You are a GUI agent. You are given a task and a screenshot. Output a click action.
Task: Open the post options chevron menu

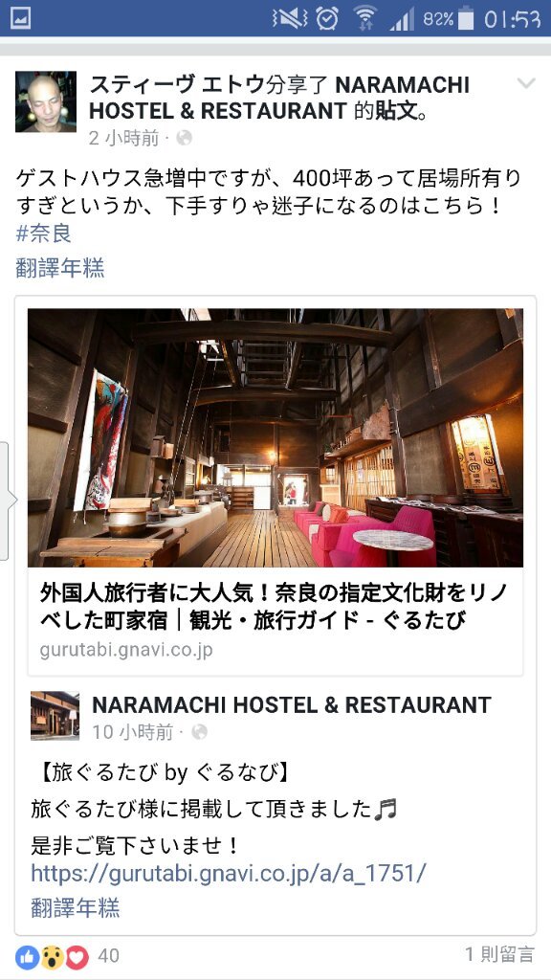tap(526, 84)
